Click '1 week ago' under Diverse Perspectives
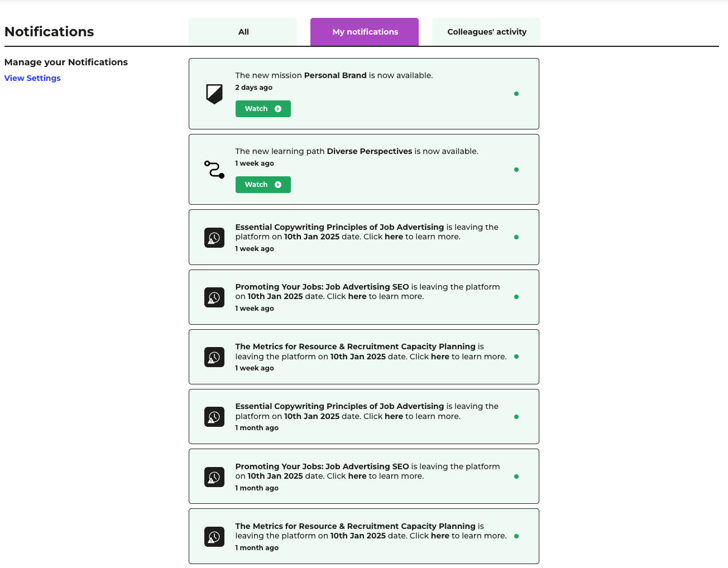Viewport: 728px width, 568px height. point(255,163)
